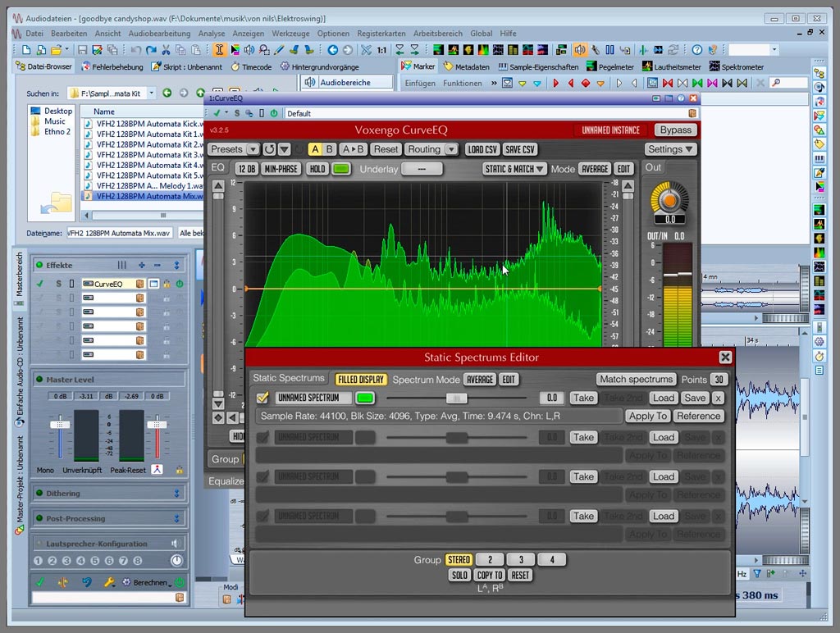Click the green power icon beside Berechnen
The width and height of the screenshot is (840, 633).
[180, 582]
